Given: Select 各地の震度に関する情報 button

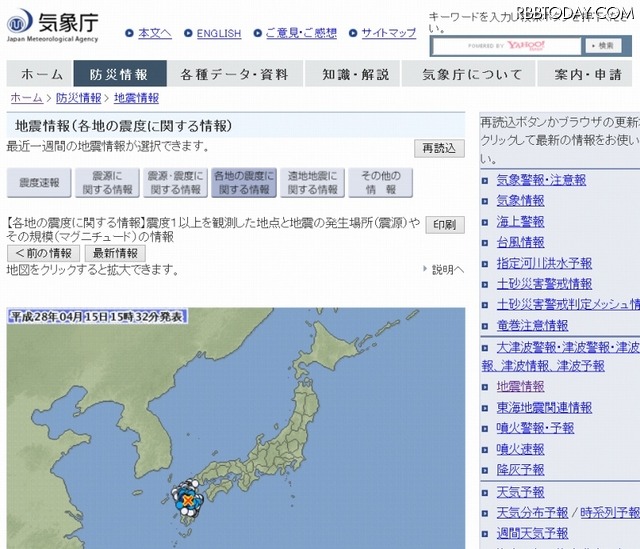Looking at the screenshot, I should (244, 182).
